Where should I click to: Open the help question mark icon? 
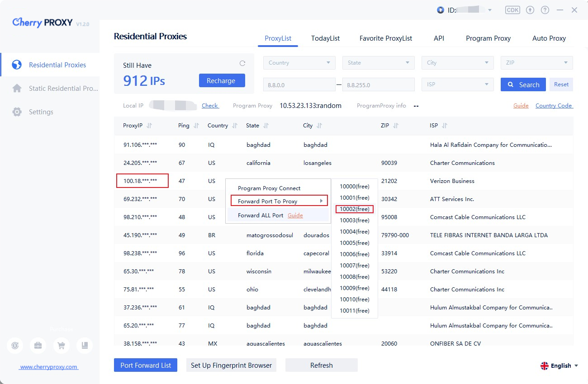(545, 10)
